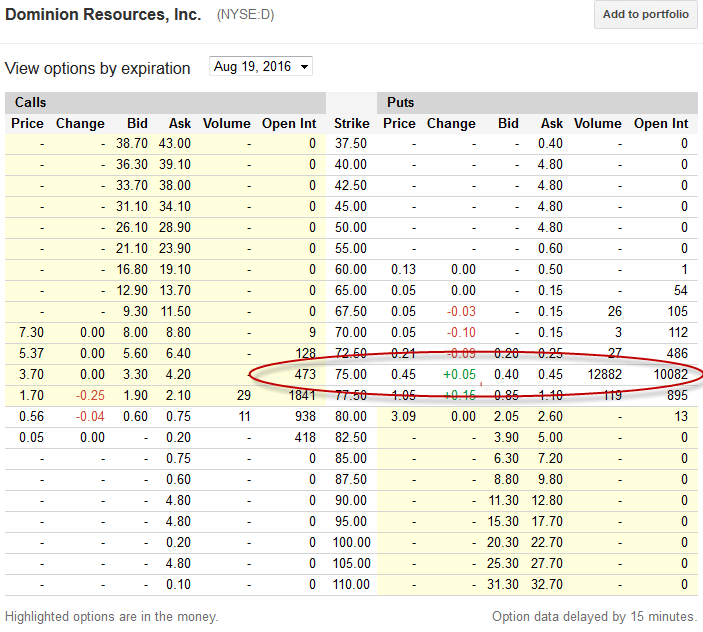This screenshot has width=703, height=632.
Task: Select the 75.00 strike cell
Action: click(x=351, y=374)
